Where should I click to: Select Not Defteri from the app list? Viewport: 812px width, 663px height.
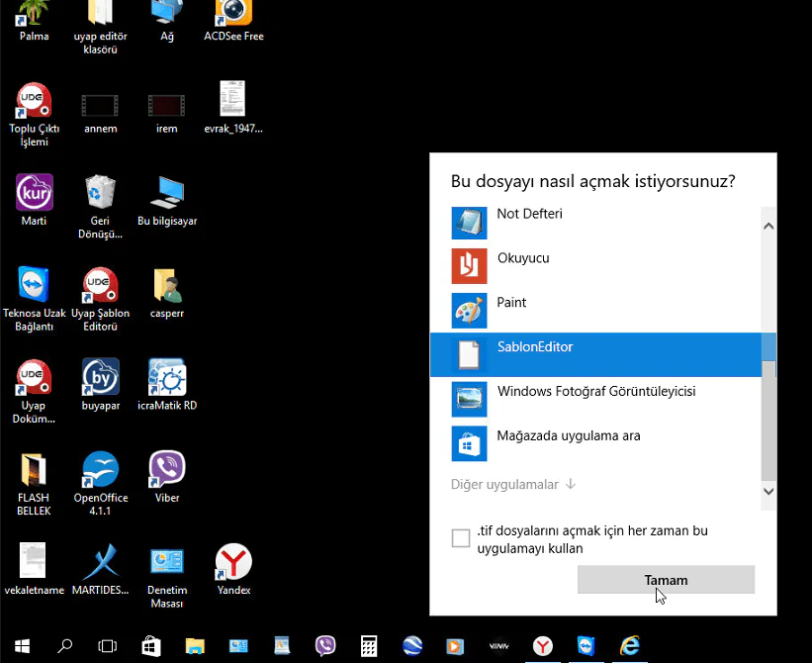(x=529, y=214)
